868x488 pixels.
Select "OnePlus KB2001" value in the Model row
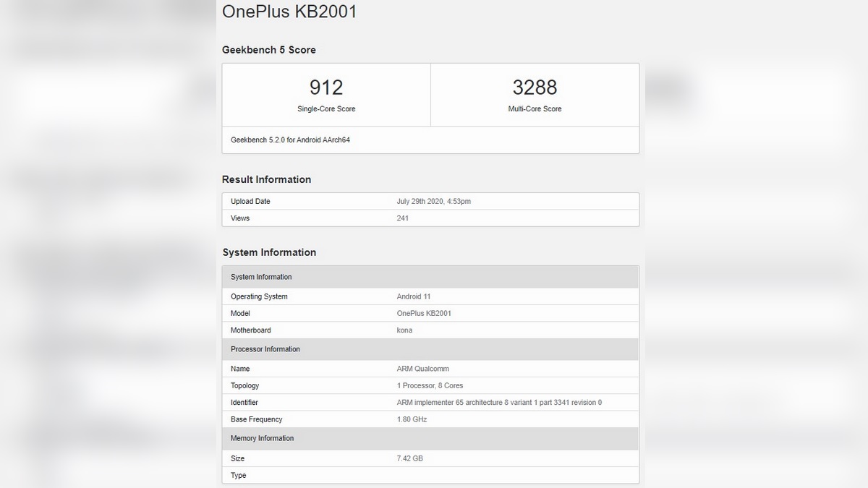424,314
